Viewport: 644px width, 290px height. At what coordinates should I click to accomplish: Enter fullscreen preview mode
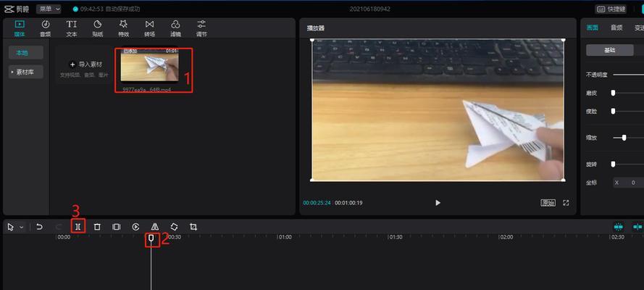coord(566,202)
